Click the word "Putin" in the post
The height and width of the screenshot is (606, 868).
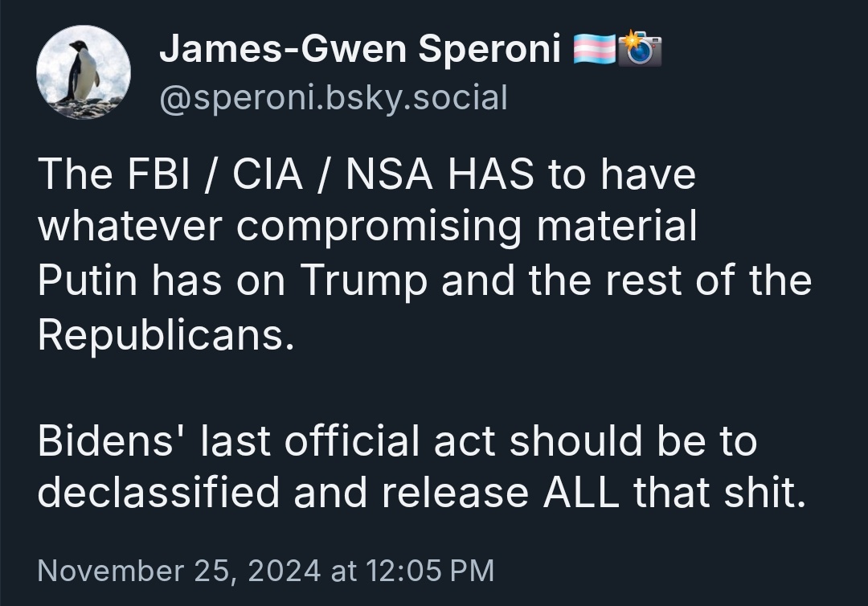pyautogui.click(x=88, y=280)
